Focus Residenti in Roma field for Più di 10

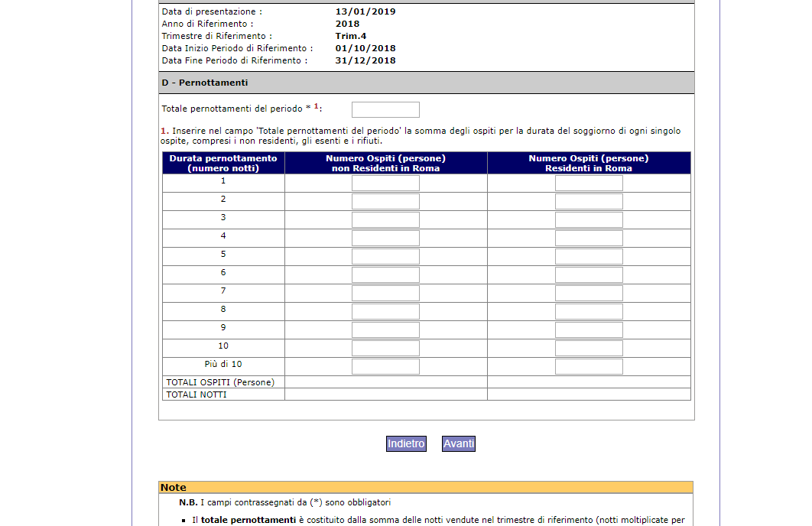tap(589, 367)
